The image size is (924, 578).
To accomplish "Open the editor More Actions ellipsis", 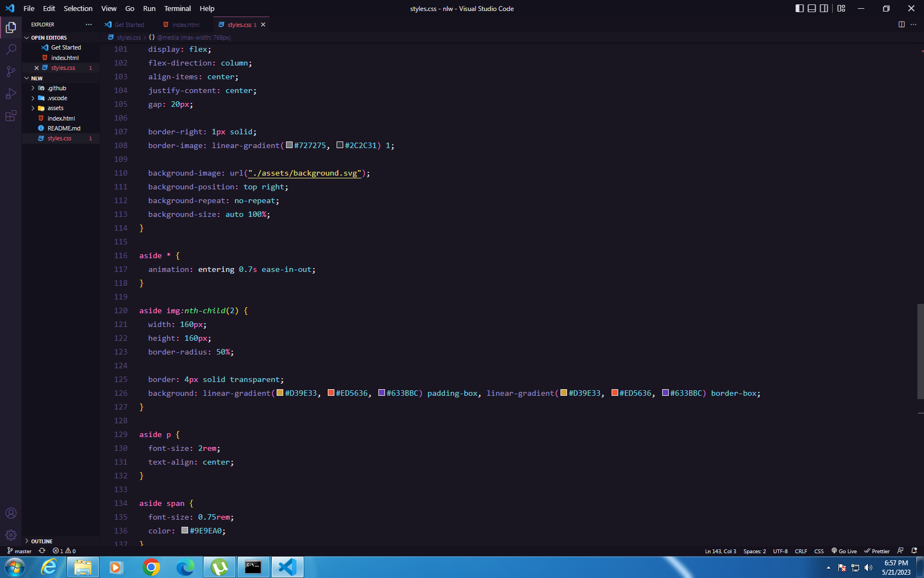I will coord(914,25).
